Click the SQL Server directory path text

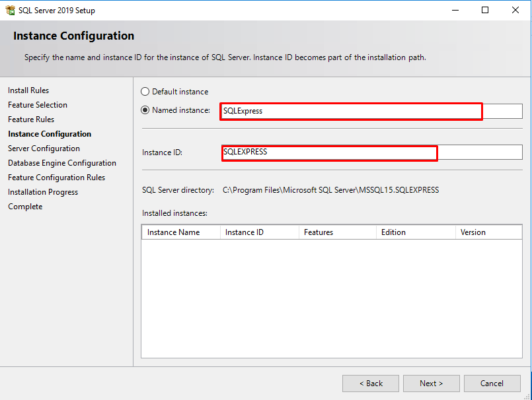click(331, 190)
